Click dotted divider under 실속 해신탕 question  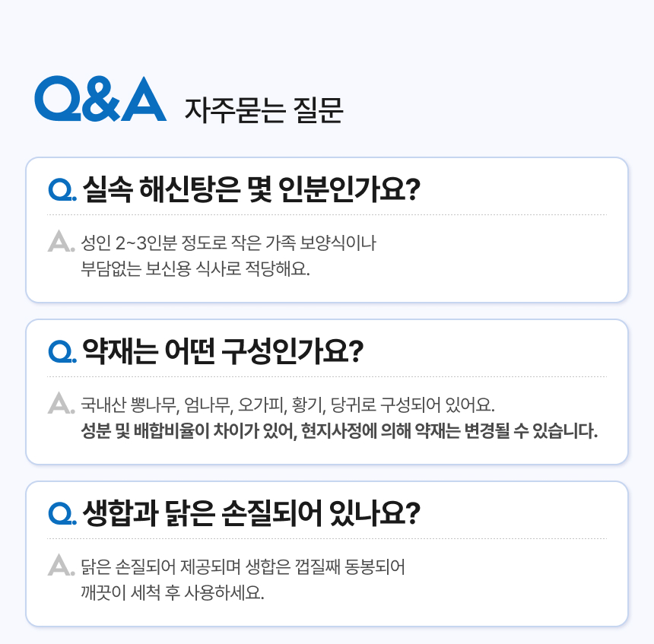tap(327, 215)
